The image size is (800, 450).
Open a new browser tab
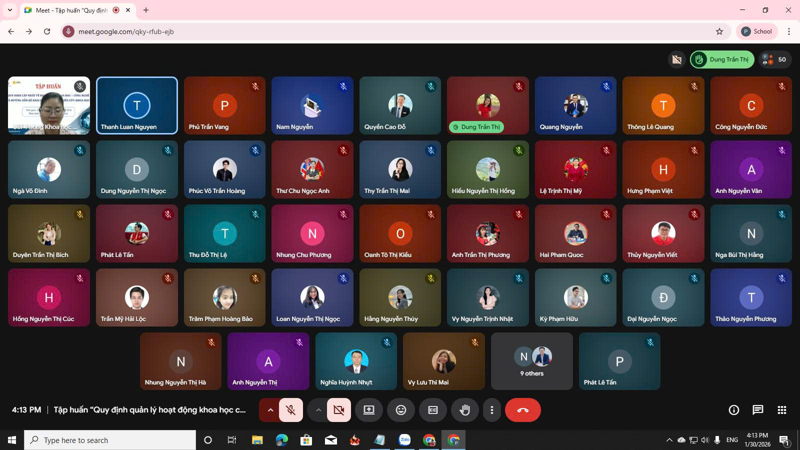pos(146,10)
